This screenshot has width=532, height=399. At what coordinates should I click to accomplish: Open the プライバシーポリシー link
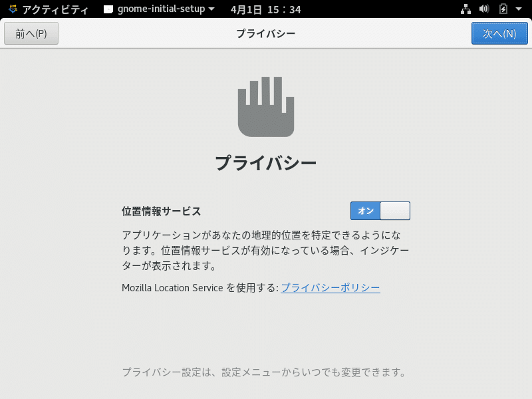tap(331, 288)
